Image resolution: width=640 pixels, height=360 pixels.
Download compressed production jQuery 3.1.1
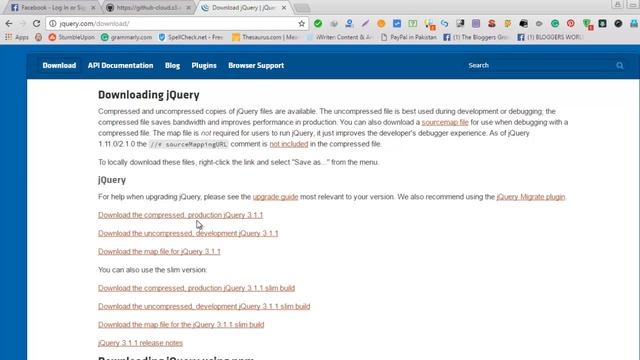tap(180, 215)
